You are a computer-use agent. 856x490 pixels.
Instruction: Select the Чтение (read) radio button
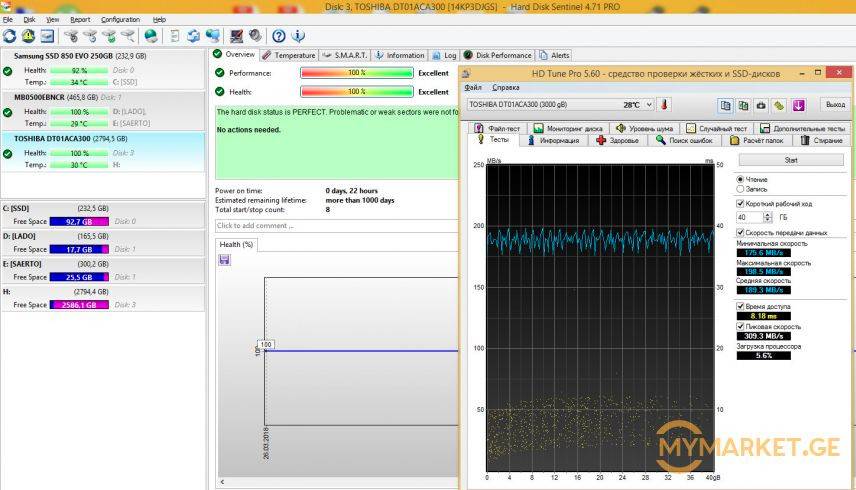click(x=740, y=179)
